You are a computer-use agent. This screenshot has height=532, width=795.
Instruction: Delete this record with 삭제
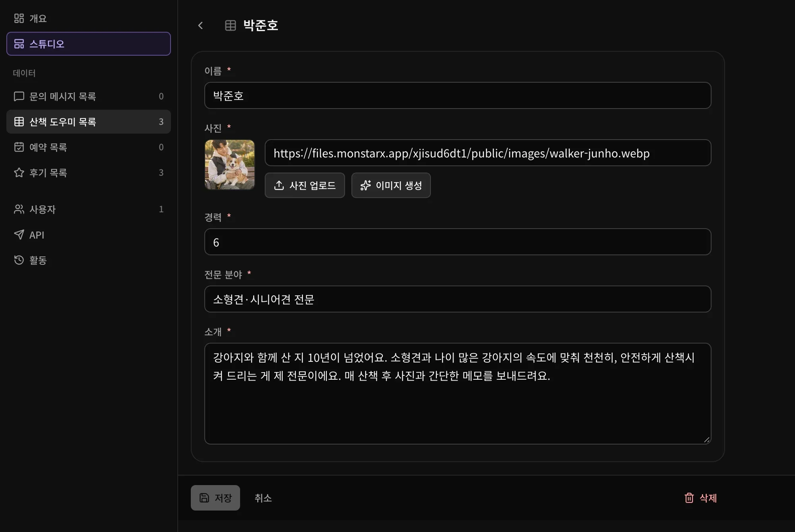pyautogui.click(x=700, y=498)
